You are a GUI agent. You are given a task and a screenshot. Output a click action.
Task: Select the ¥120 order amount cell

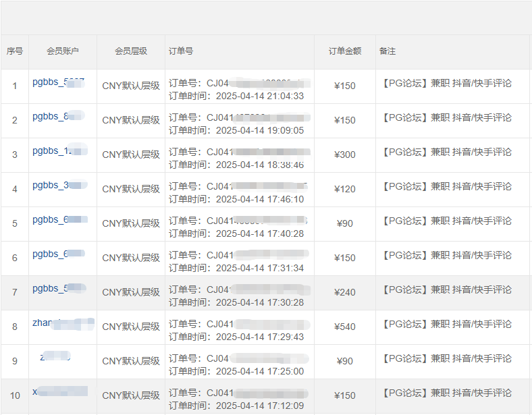coord(344,190)
